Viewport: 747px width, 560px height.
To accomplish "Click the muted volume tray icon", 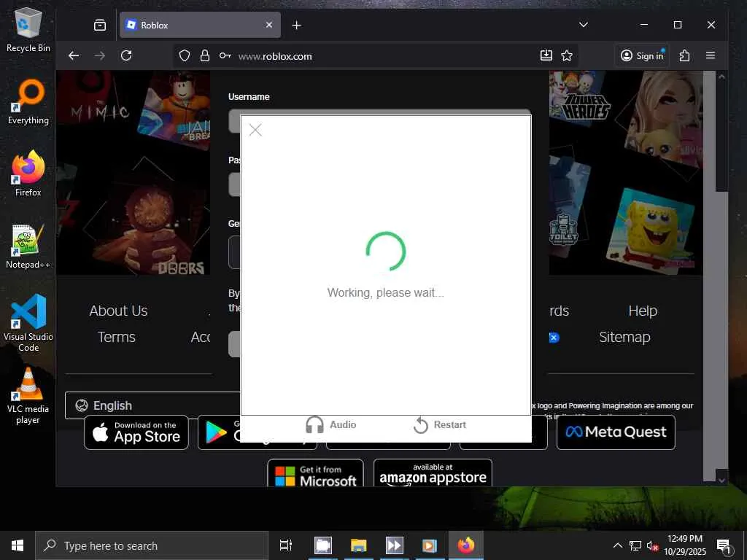I will pos(653,545).
